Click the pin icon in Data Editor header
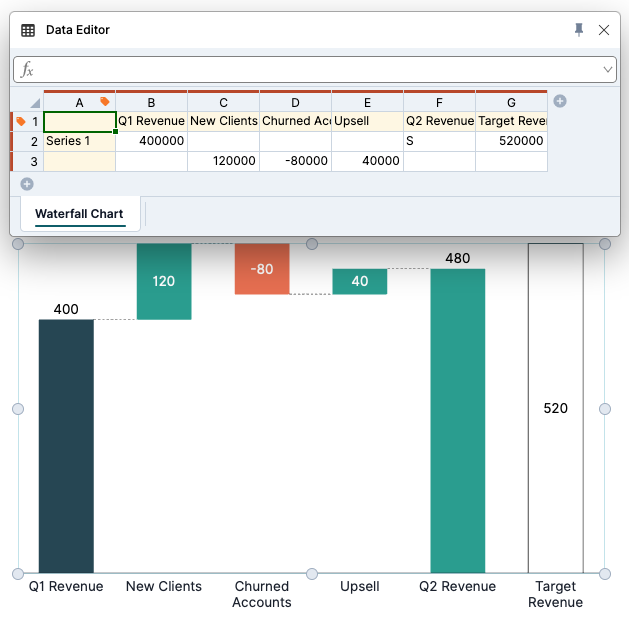The image size is (629, 624). 578,30
